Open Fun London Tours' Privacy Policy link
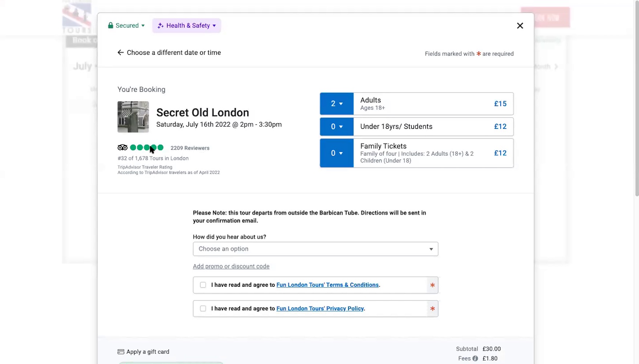The width and height of the screenshot is (639, 364). [x=320, y=308]
